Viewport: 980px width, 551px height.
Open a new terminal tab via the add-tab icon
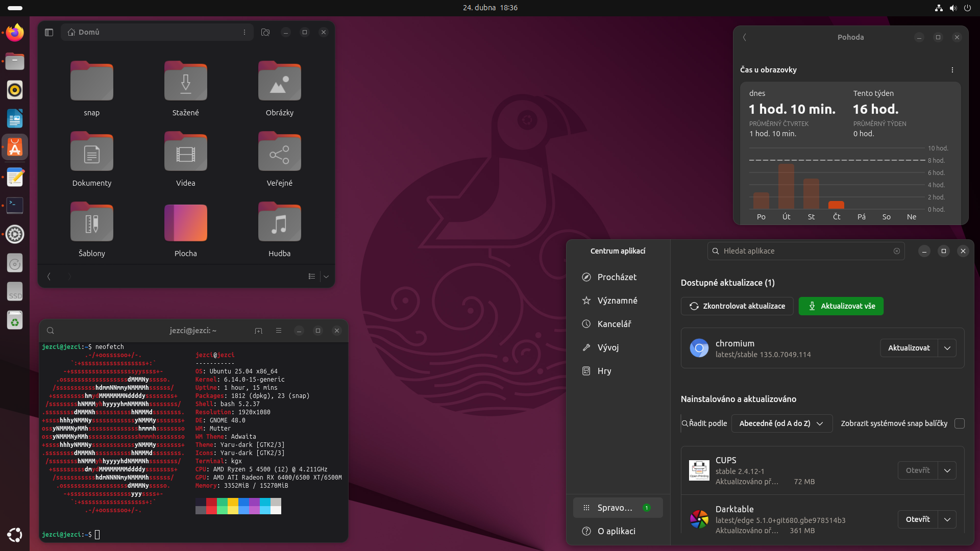[x=259, y=330]
